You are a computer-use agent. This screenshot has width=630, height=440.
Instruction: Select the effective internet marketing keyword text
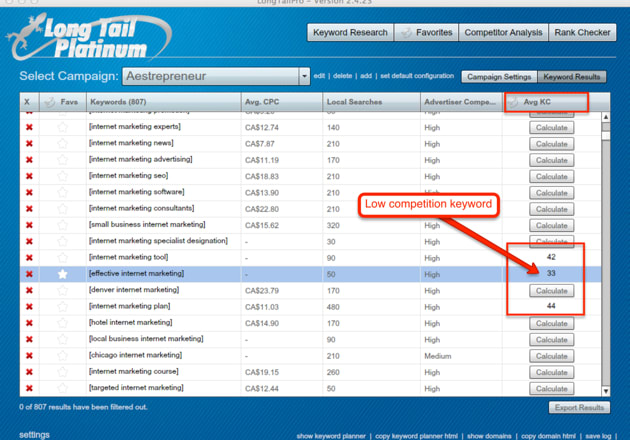click(x=136, y=273)
